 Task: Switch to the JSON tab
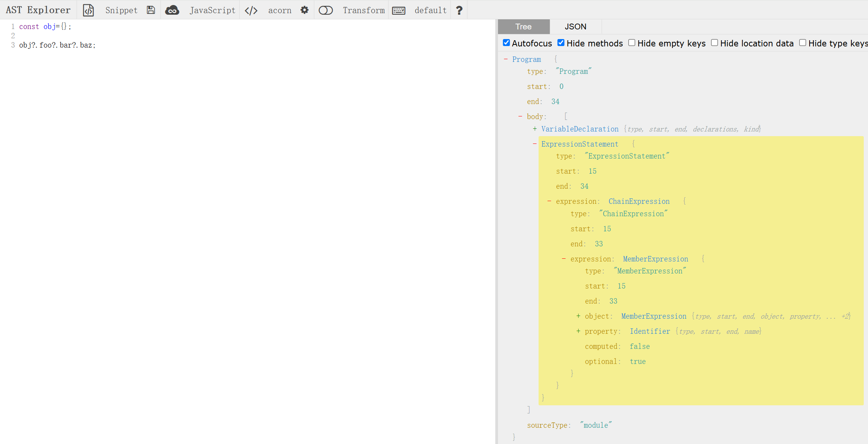coord(574,26)
